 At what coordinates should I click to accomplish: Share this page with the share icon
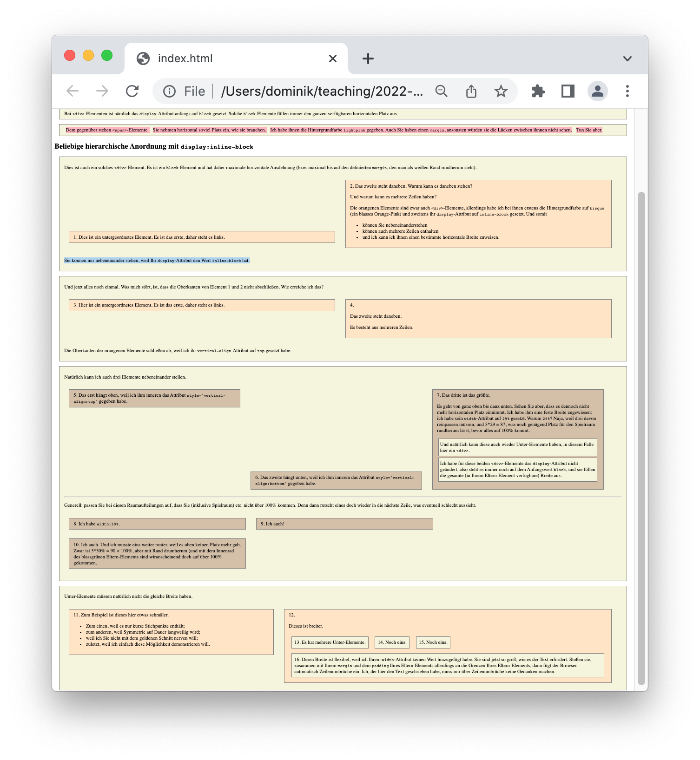(471, 91)
